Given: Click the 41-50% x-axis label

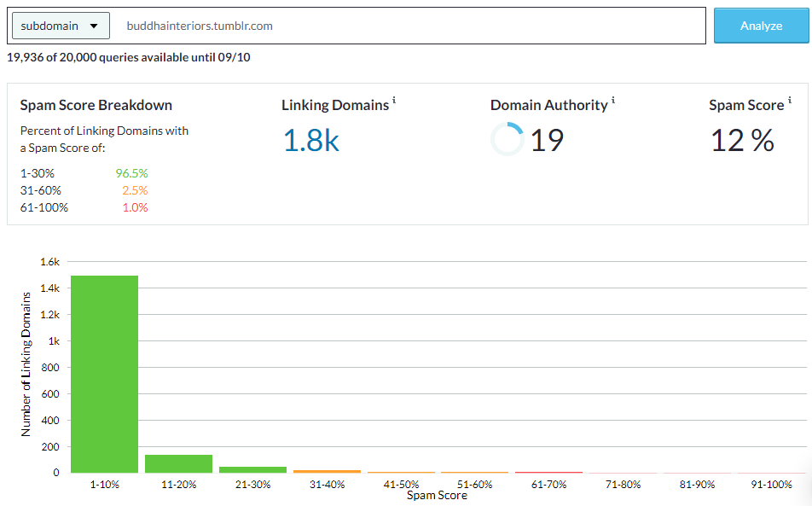Looking at the screenshot, I should click(401, 485).
